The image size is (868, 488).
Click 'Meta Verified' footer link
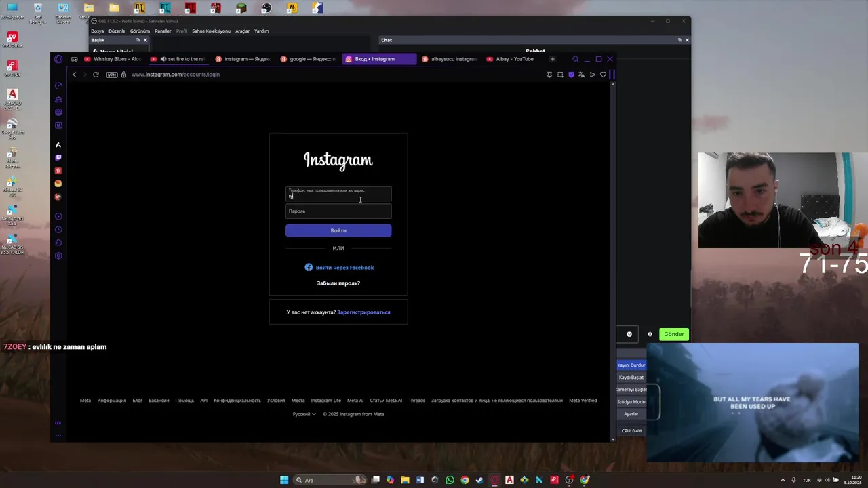coord(583,401)
